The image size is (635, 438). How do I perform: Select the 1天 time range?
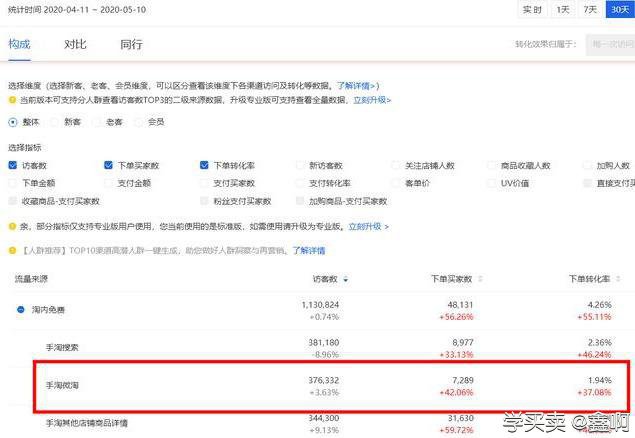pos(563,9)
